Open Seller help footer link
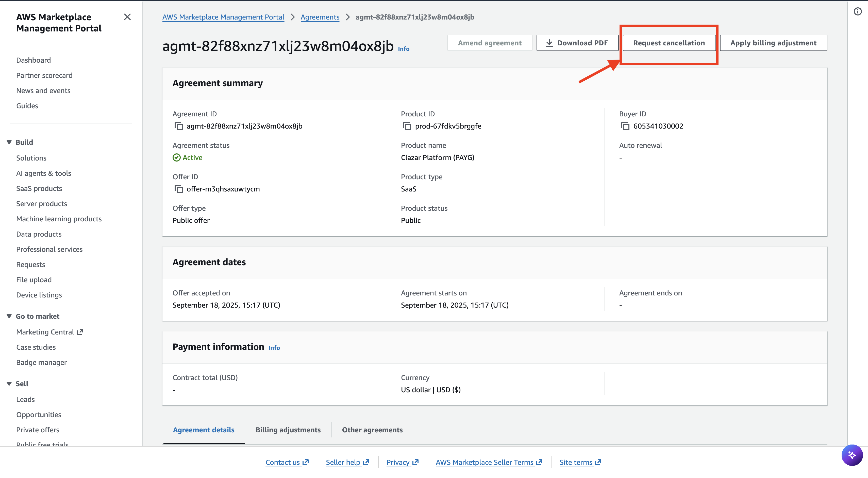This screenshot has width=868, height=478. [x=347, y=462]
